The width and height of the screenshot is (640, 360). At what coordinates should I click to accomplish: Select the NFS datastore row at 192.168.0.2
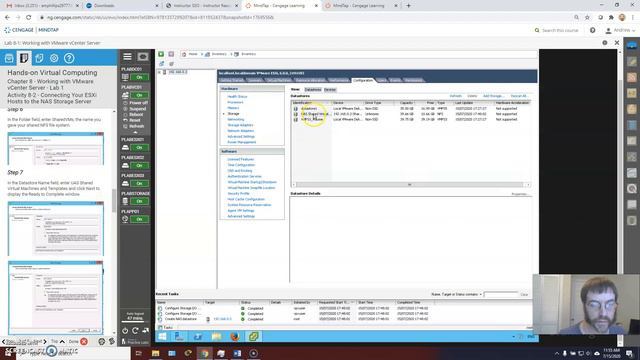coord(410,114)
